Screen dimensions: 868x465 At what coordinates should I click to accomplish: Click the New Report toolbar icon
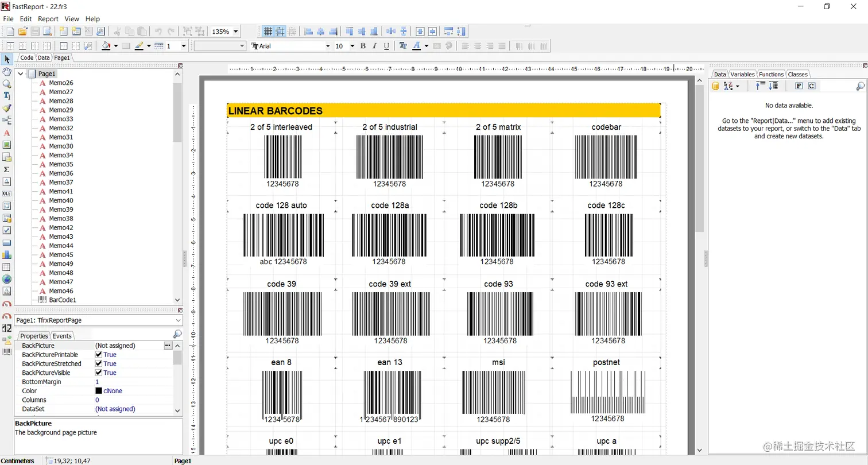pos(10,32)
